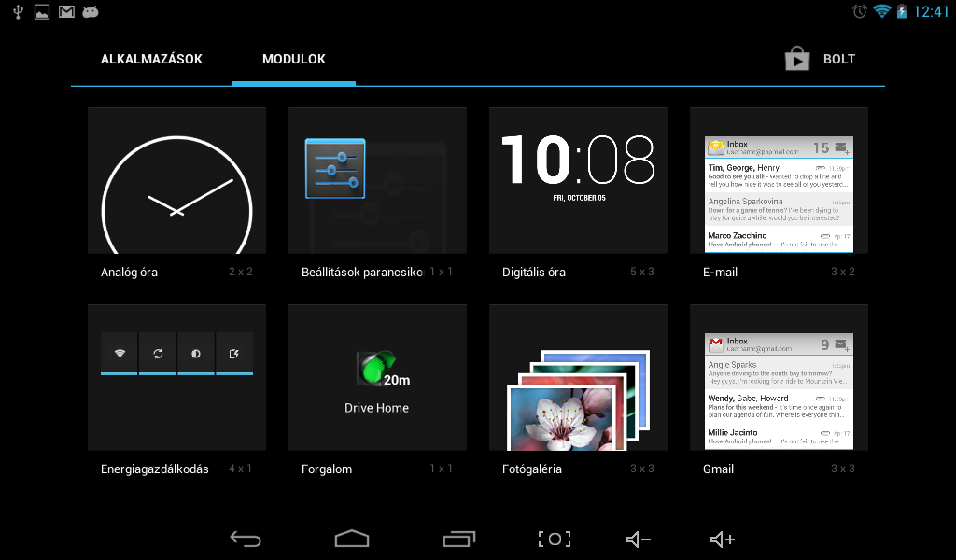Tap the screenshot capture icon
956x560 pixels.
pyautogui.click(x=554, y=539)
